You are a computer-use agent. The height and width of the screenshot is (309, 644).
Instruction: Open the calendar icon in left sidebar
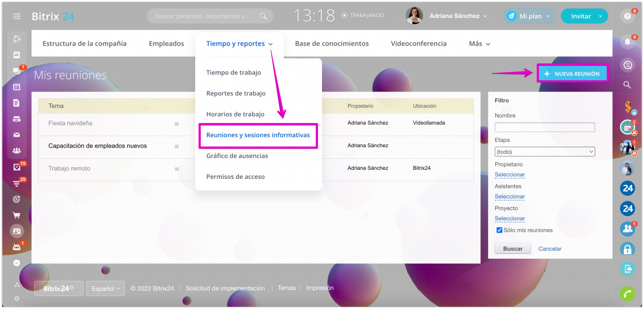(x=17, y=86)
